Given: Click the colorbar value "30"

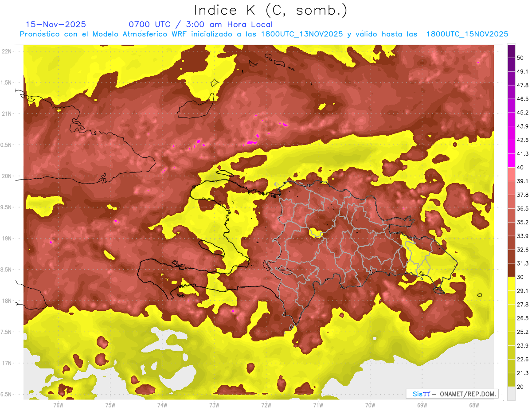Looking at the screenshot, I should pyautogui.click(x=521, y=277).
